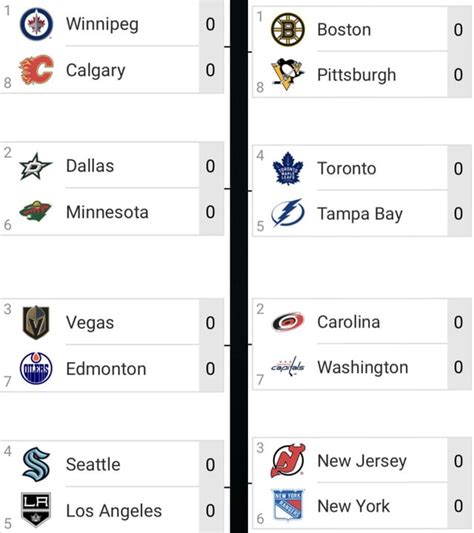This screenshot has width=474, height=533.
Task: Select the Tampa Bay Lightning logo
Action: (x=287, y=213)
